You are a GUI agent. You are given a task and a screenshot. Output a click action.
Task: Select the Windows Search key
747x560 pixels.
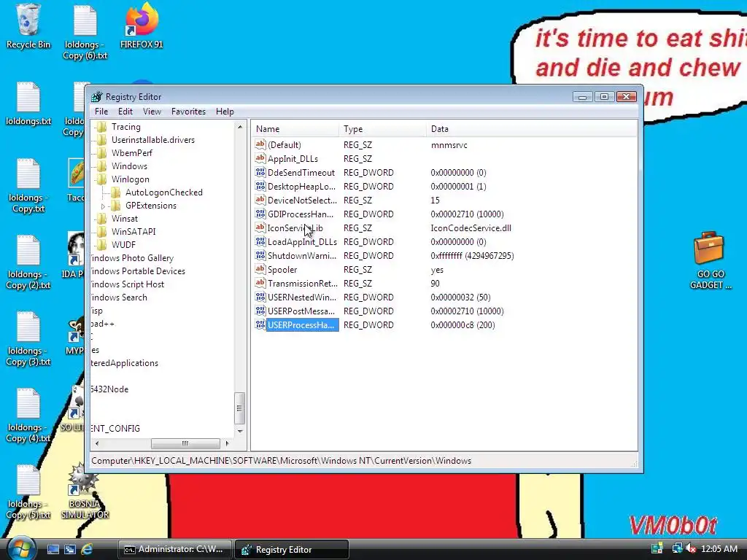tap(119, 297)
